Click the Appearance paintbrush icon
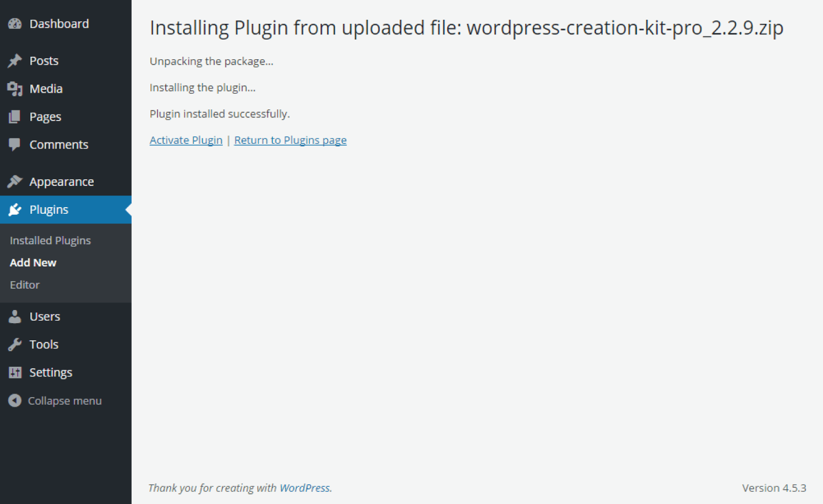The width and height of the screenshot is (823, 504). pyautogui.click(x=15, y=181)
